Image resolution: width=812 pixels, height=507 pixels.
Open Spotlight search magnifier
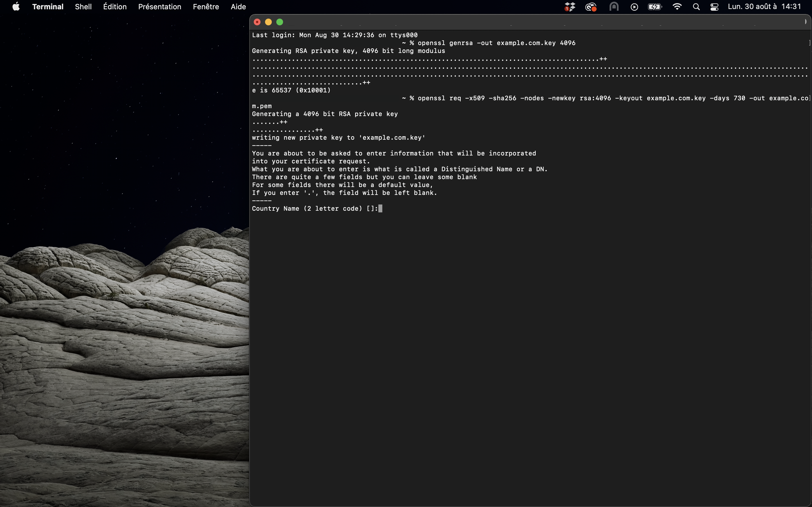(x=696, y=7)
